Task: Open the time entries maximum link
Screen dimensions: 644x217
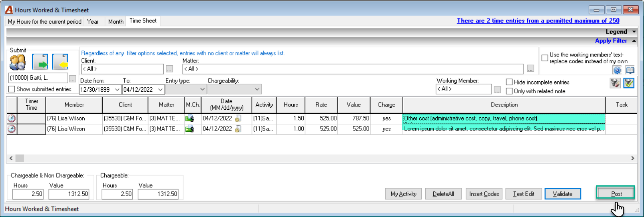Action: coord(538,21)
